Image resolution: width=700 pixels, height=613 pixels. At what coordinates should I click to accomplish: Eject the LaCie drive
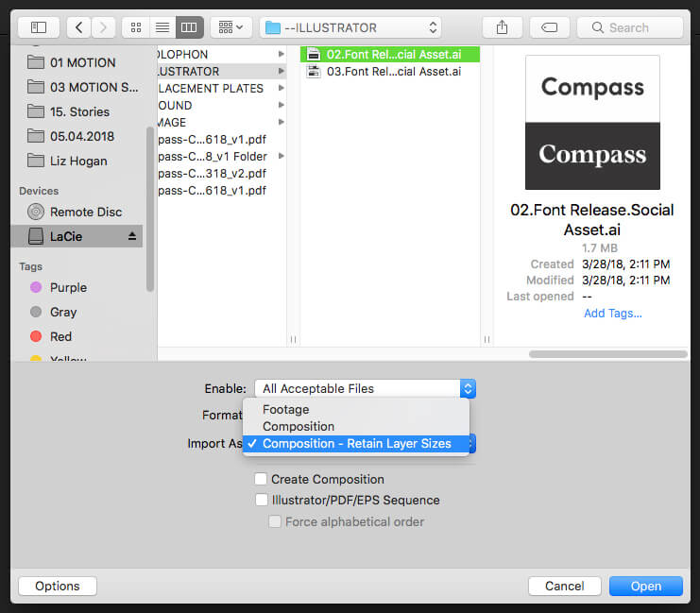click(132, 236)
